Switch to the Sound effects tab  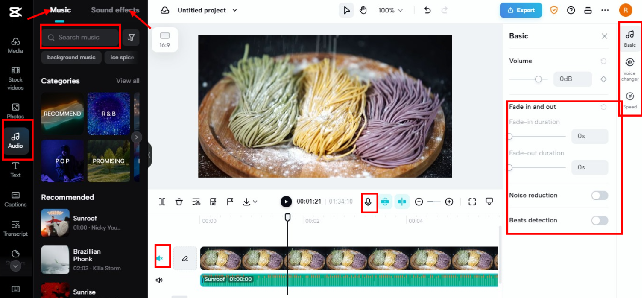(115, 9)
